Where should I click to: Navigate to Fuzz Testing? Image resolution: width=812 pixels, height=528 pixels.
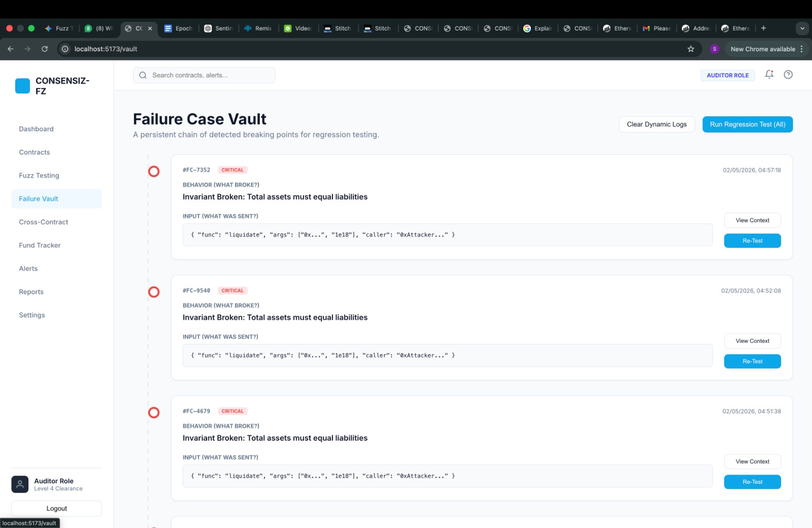tap(56, 176)
